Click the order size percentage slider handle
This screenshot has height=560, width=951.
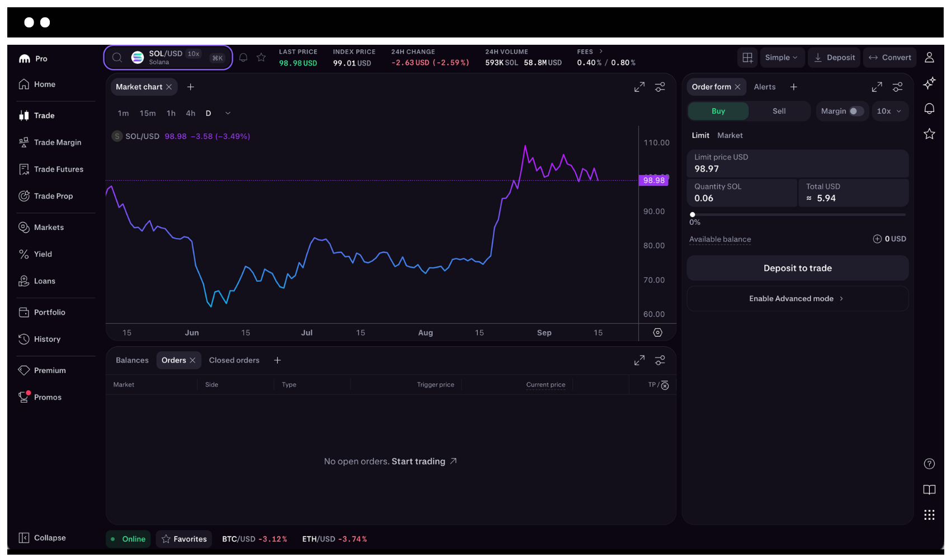coord(693,215)
